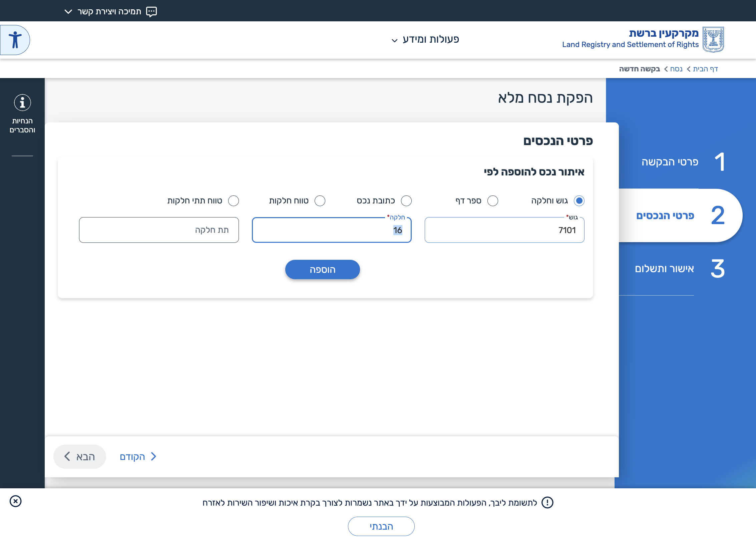Select the טווח חלקות radio button
The image size is (756, 549).
pos(320,201)
